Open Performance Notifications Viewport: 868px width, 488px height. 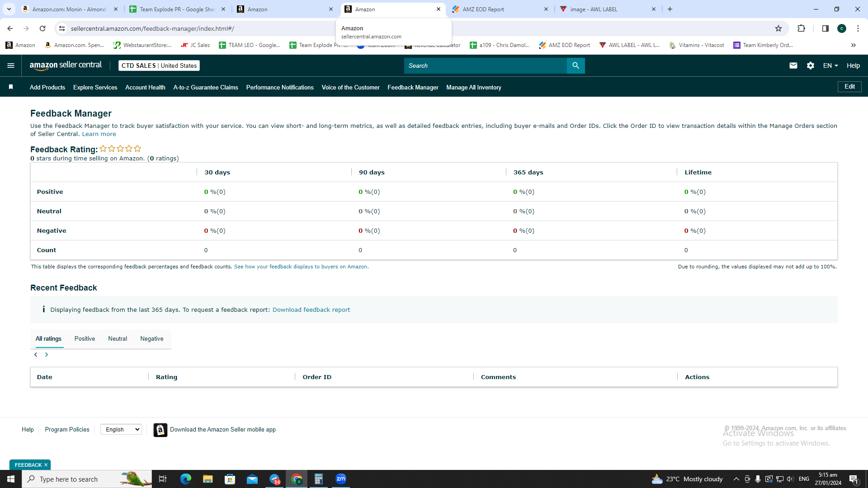coord(280,87)
